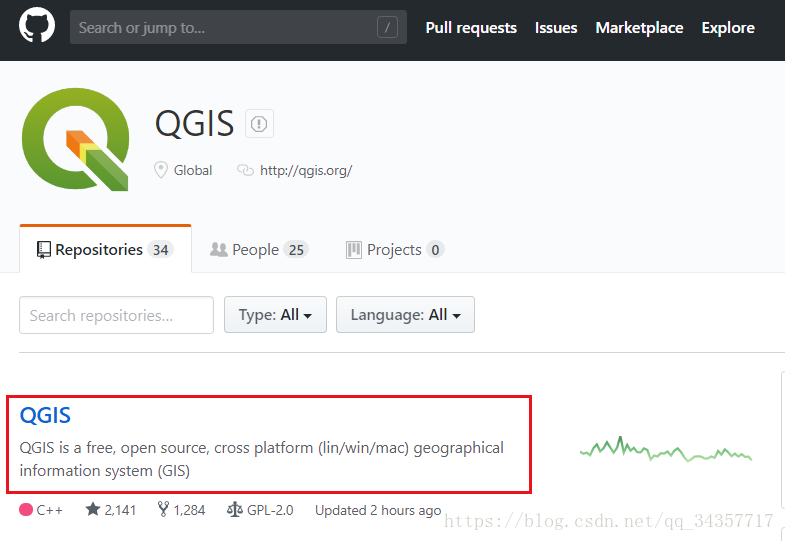785x541 pixels.
Task: Click the People group icon
Action: [x=218, y=249]
